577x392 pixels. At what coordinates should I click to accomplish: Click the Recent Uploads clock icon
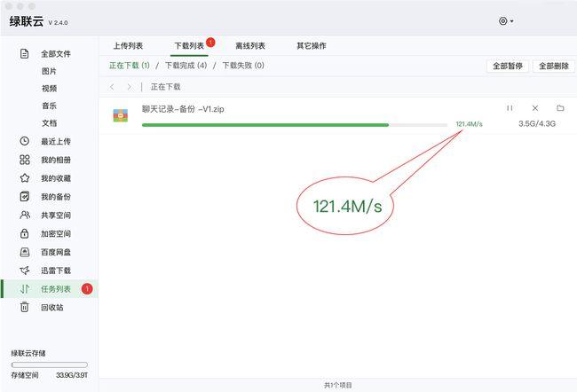point(24,141)
